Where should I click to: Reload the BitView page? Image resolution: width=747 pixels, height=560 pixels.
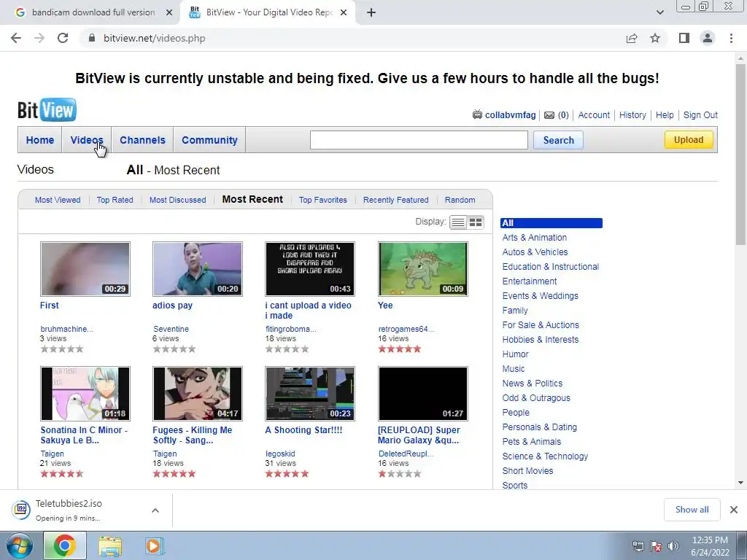click(x=63, y=38)
